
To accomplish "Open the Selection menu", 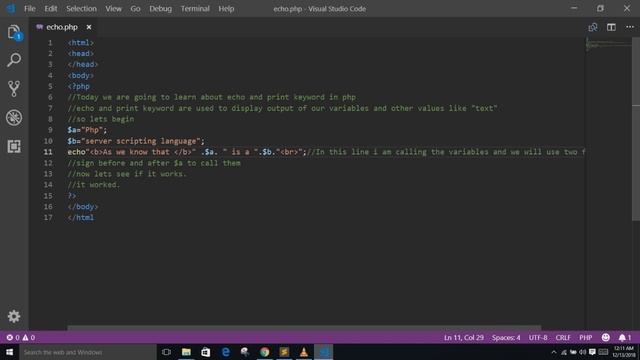I will point(81,9).
